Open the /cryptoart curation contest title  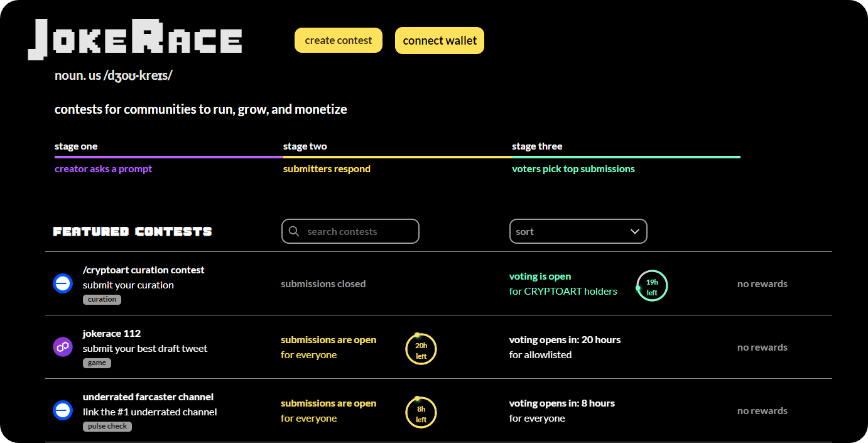(144, 270)
